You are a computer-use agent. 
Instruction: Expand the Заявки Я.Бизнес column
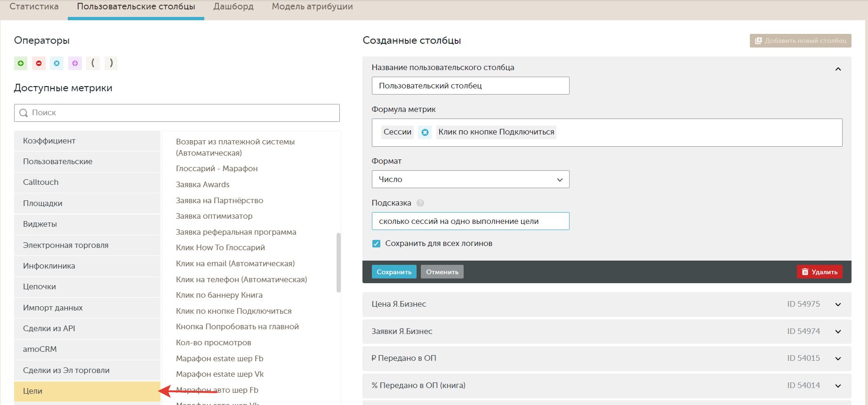tap(838, 332)
